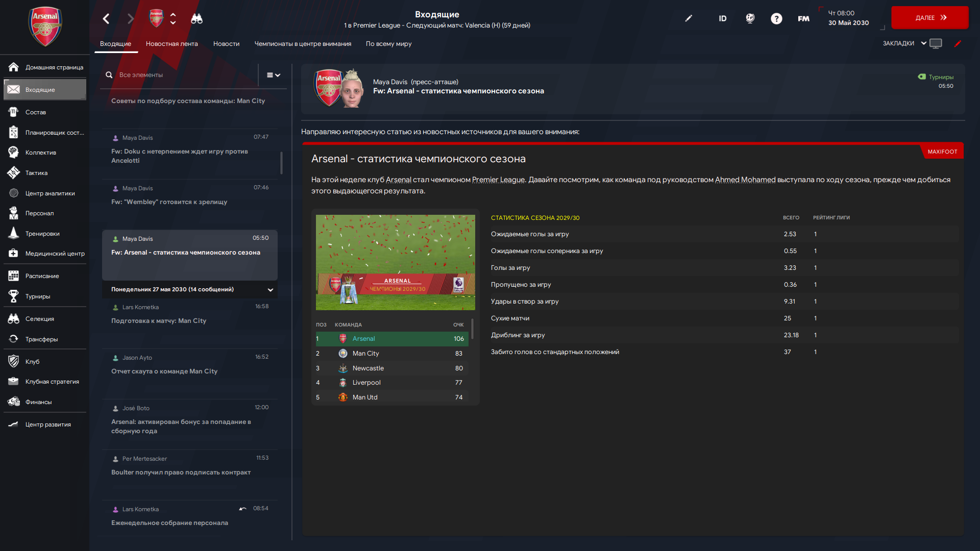Open the help question mark icon
980x551 pixels.
(776, 19)
